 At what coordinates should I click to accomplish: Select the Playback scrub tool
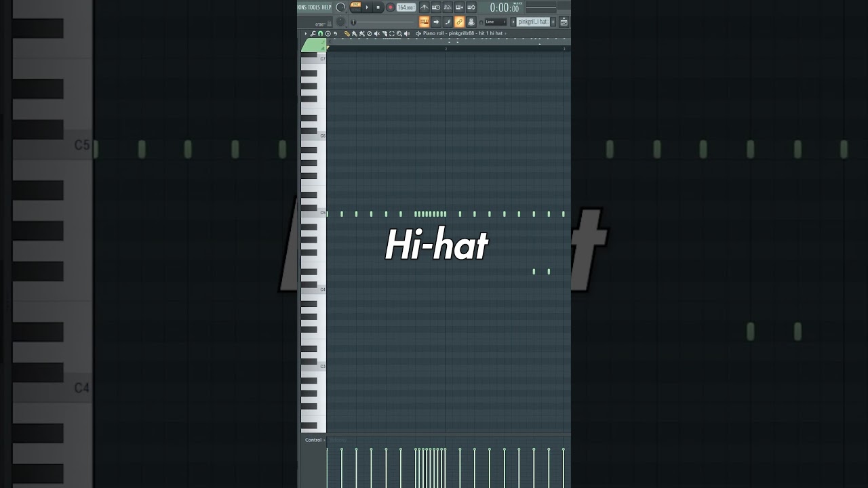tap(407, 34)
